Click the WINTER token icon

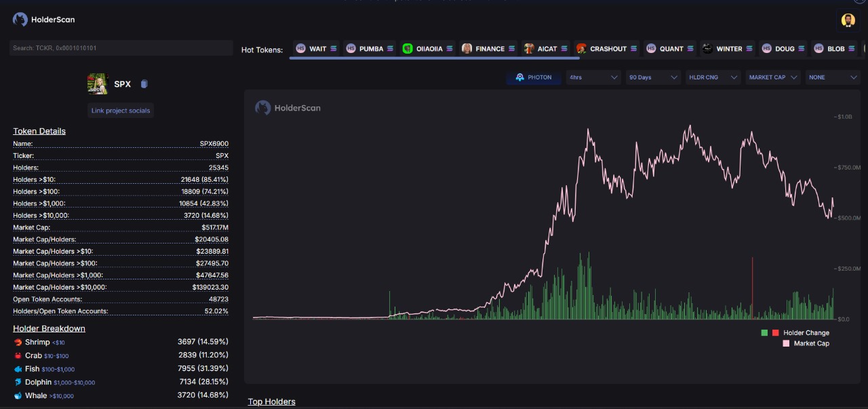(x=707, y=49)
